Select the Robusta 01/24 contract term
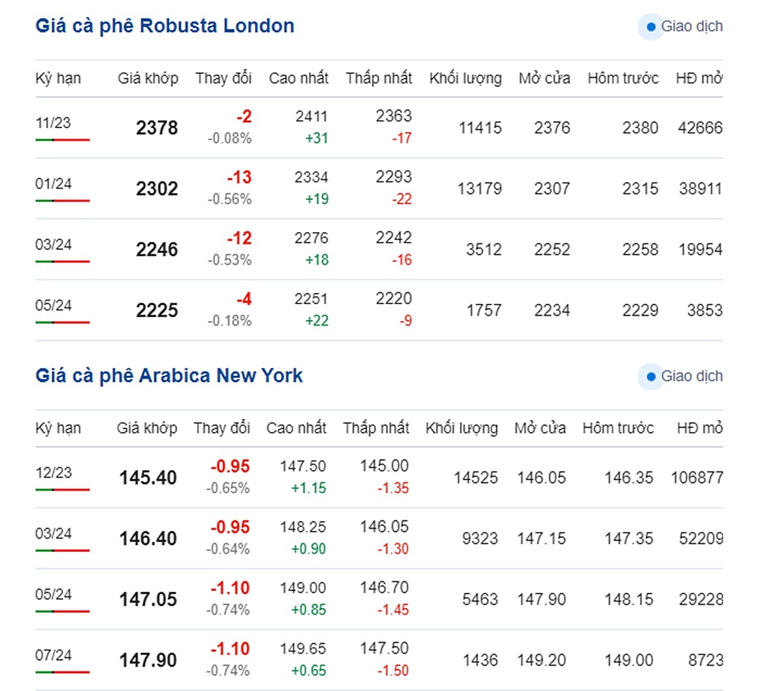Screen dimensions: 784x691 (54, 184)
